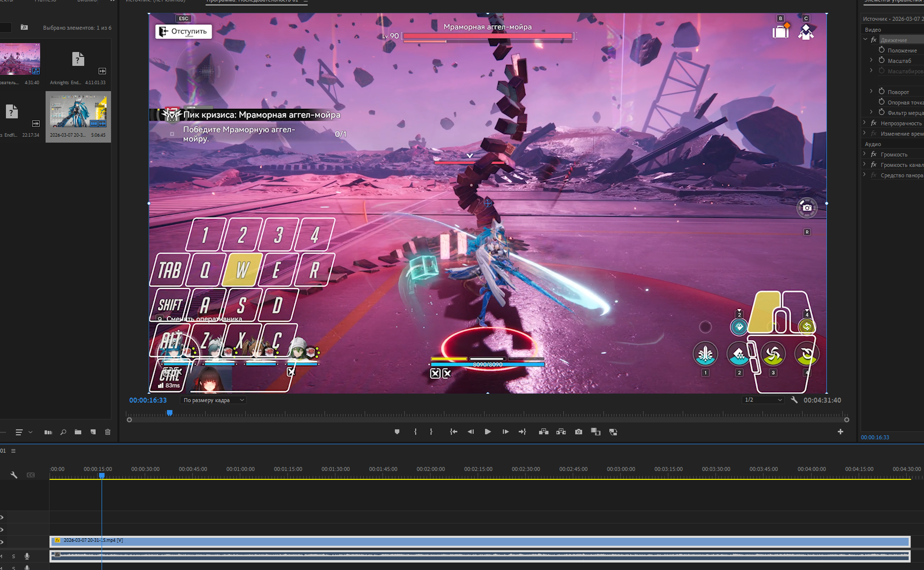The width and height of the screenshot is (924, 570).
Task: Open the button editor plus icon
Action: click(x=840, y=432)
